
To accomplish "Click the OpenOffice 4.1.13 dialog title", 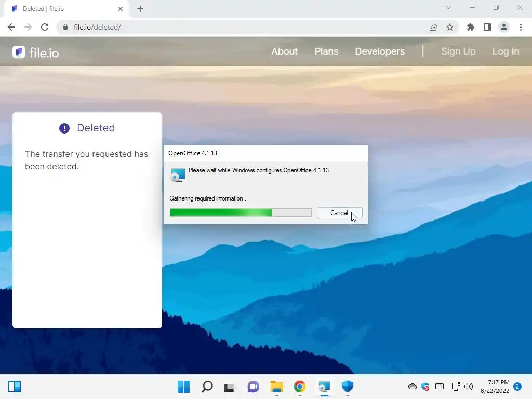I will [x=193, y=153].
